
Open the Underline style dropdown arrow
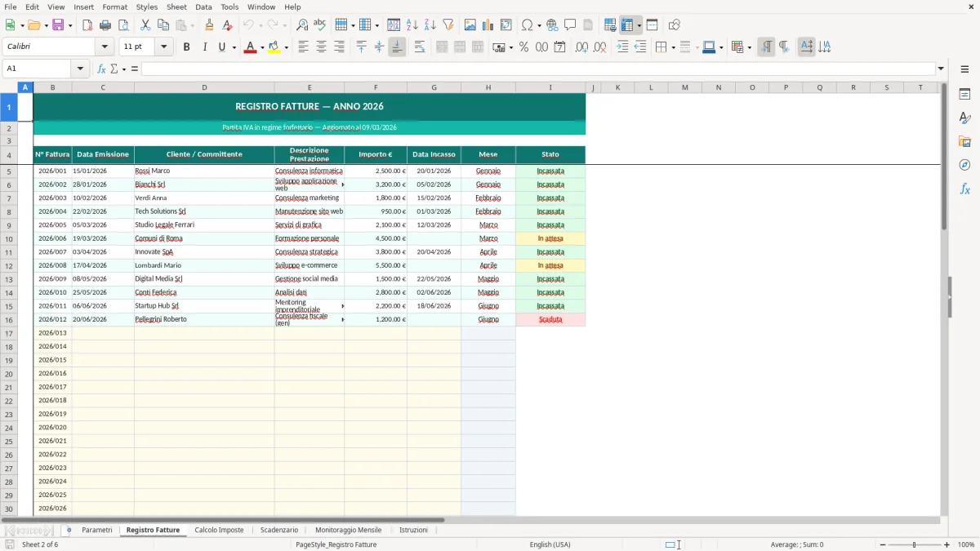click(x=234, y=47)
